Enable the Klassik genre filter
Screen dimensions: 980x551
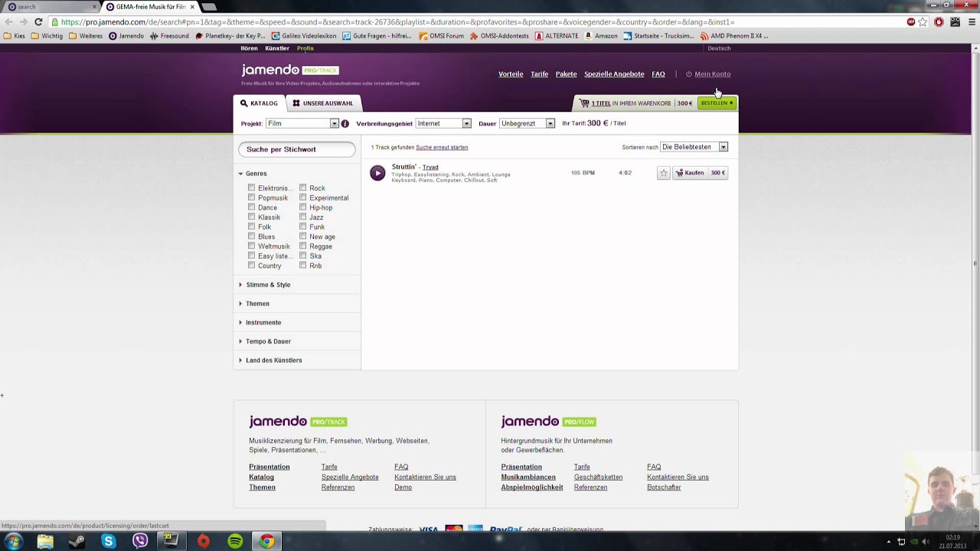251,217
